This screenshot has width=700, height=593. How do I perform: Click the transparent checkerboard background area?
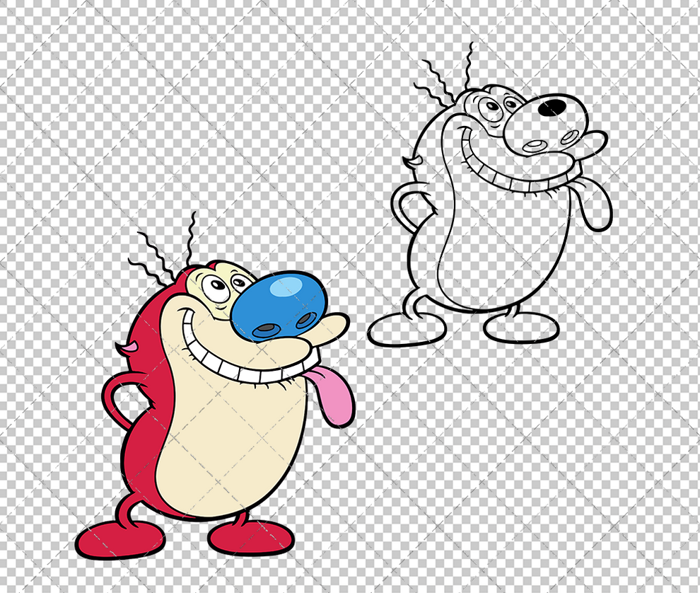tap(636, 495)
